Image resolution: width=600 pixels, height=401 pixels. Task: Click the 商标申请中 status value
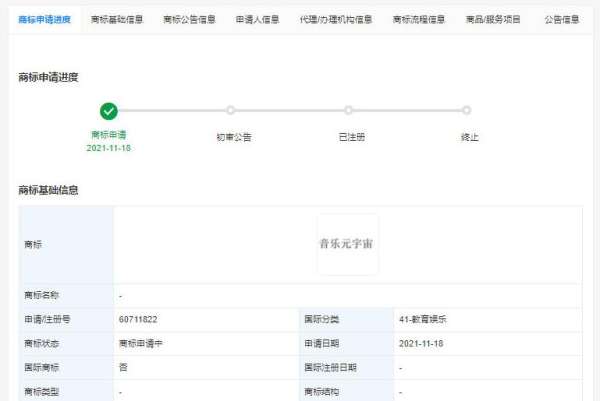[141, 344]
